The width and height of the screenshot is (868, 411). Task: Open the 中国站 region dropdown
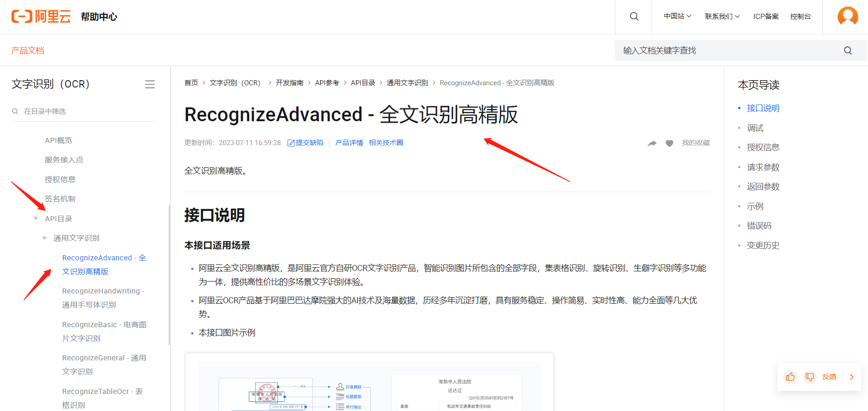coord(677,16)
